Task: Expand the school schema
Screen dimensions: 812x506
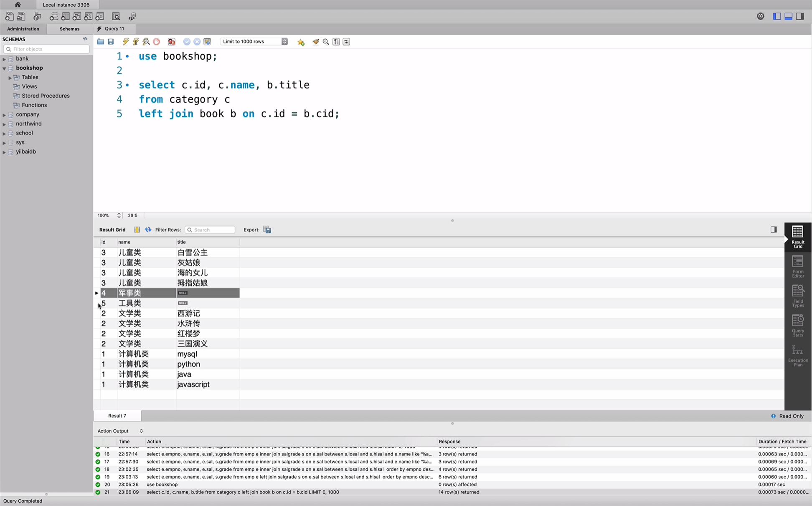Action: point(4,134)
